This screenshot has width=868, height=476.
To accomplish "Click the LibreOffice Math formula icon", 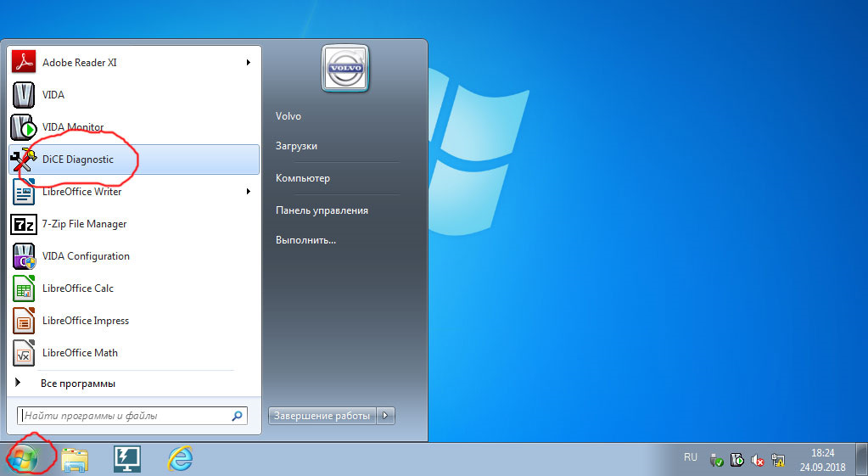I will click(x=24, y=353).
